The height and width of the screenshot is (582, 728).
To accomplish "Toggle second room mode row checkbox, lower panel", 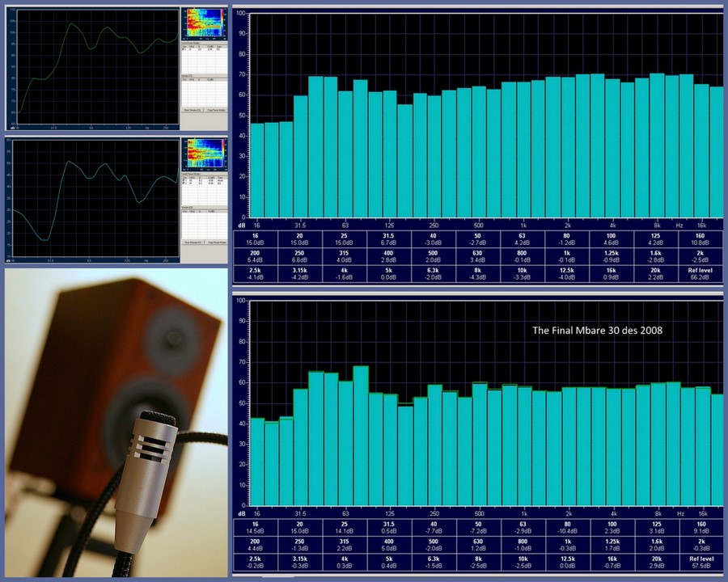I will click(184, 183).
